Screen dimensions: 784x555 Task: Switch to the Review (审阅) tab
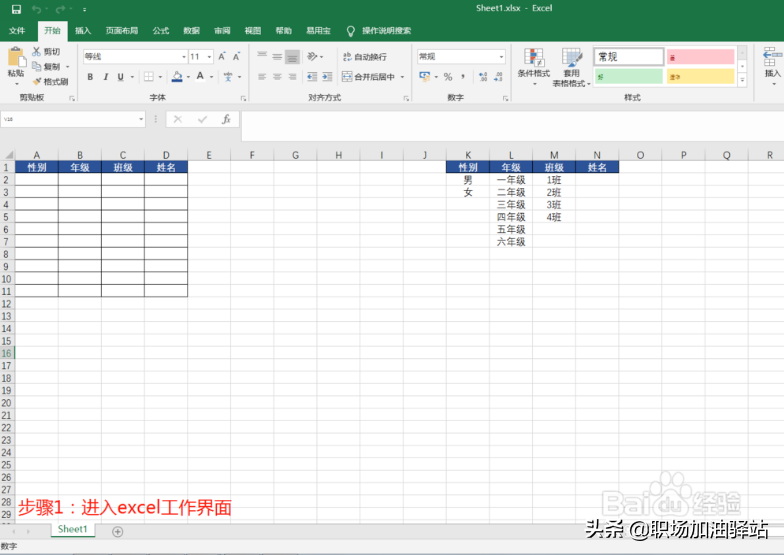pos(222,30)
